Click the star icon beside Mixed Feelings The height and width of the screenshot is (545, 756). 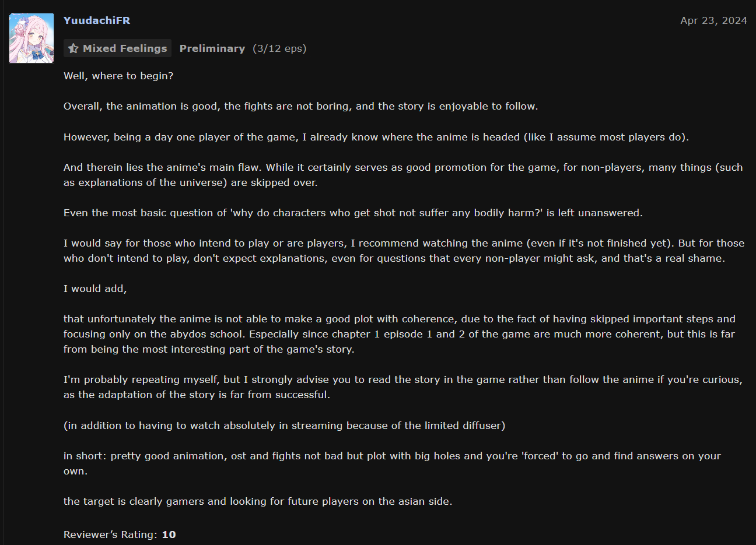(73, 48)
